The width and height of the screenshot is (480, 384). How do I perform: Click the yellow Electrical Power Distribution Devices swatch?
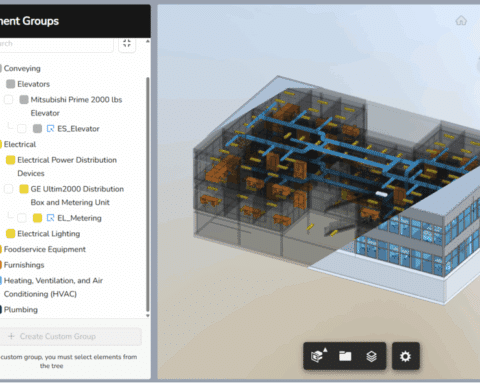point(11,160)
